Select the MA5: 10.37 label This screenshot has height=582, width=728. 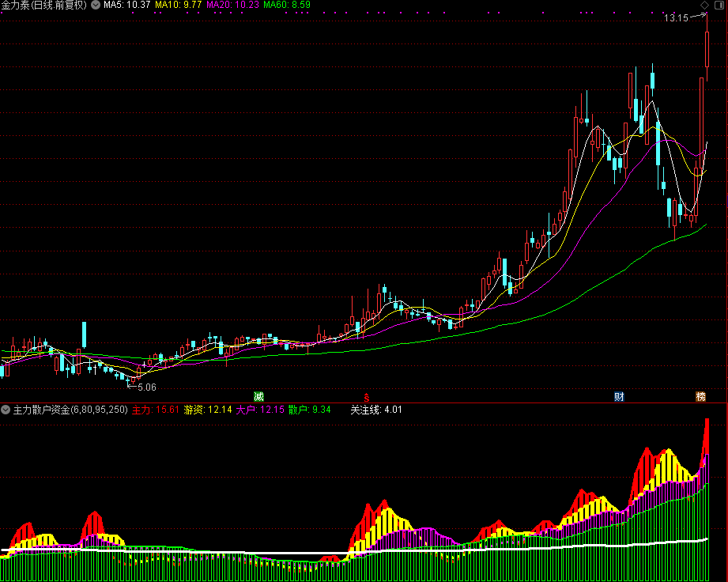click(126, 5)
